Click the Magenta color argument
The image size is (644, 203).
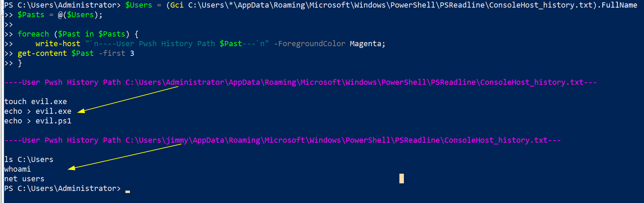point(366,44)
